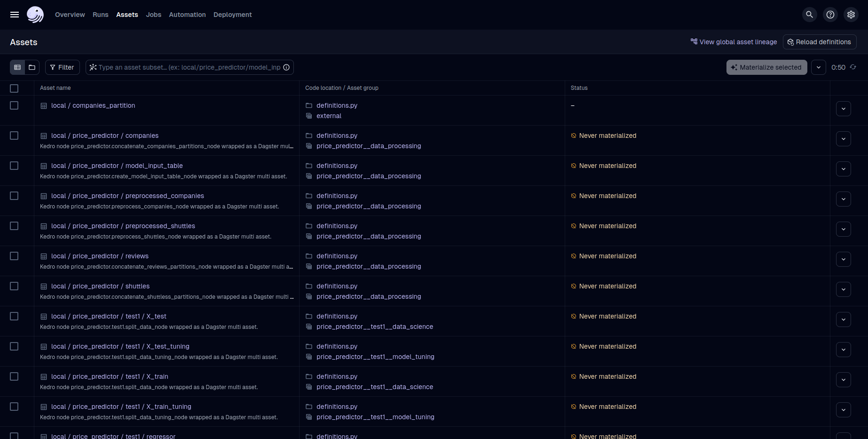
Task: Expand actions menu for reviews row
Action: tap(844, 259)
